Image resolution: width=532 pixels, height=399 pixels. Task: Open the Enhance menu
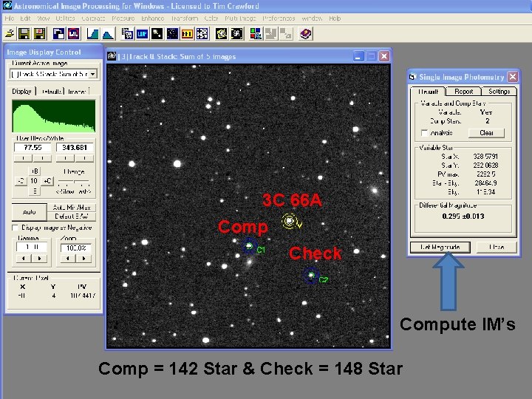point(153,18)
